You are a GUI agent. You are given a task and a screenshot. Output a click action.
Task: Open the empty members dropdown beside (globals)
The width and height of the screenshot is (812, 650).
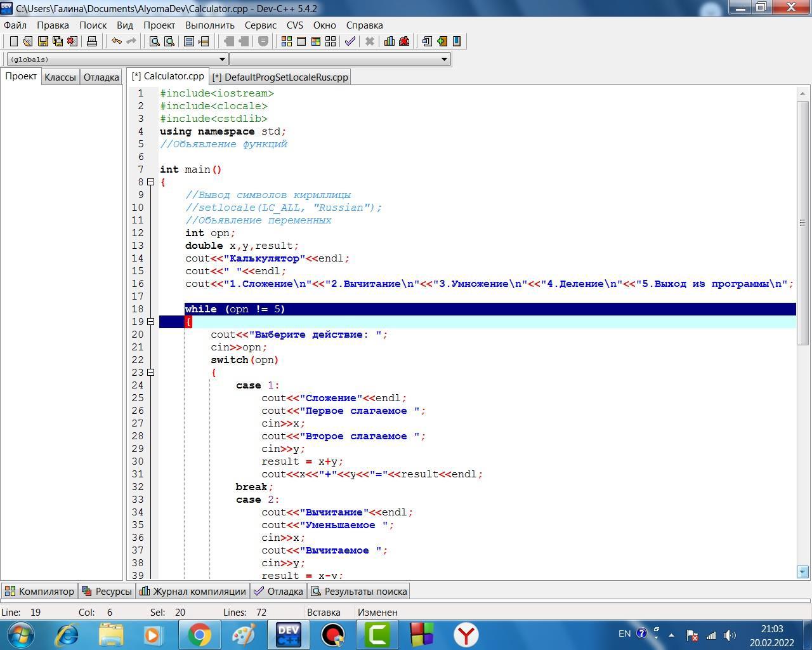pos(340,59)
